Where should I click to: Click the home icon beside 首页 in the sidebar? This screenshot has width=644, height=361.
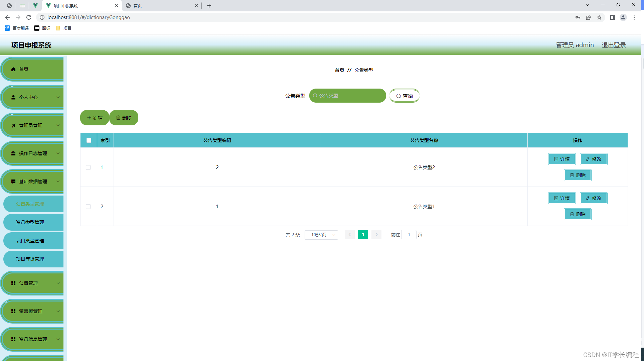click(x=13, y=69)
